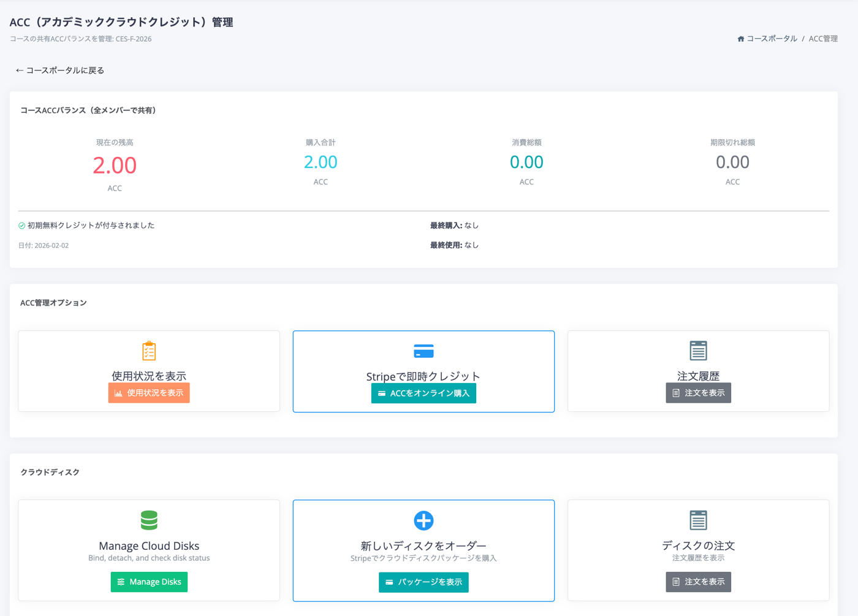Click the Bind, detach, and check disk status text
Screen dimensions: 858x616
tap(149, 558)
